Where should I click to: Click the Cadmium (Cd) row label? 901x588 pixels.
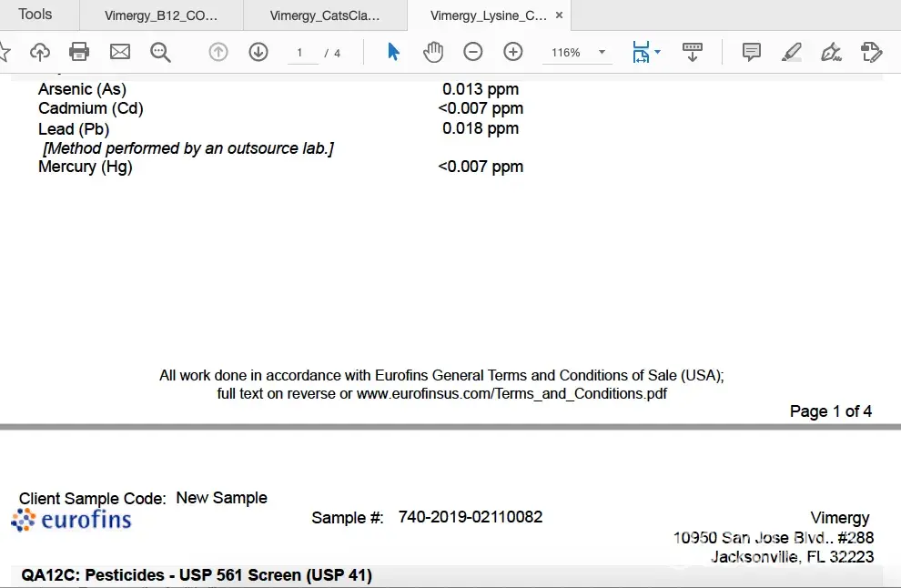[91, 108]
